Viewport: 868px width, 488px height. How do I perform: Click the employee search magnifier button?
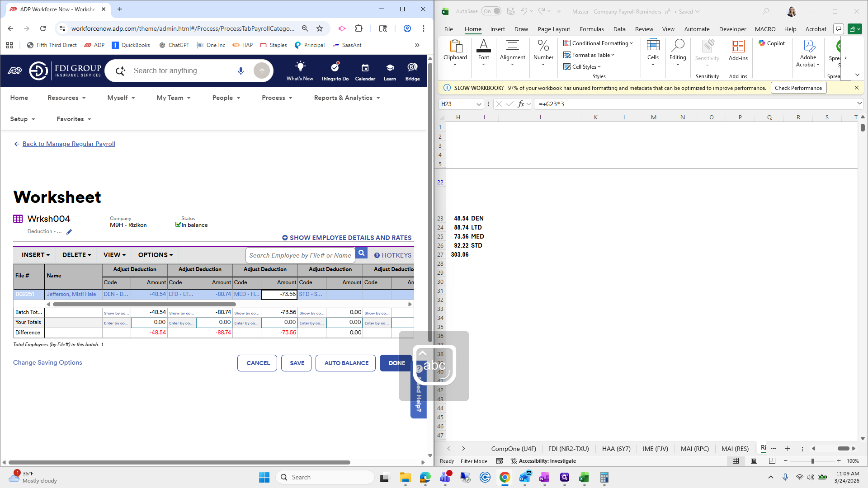(361, 253)
